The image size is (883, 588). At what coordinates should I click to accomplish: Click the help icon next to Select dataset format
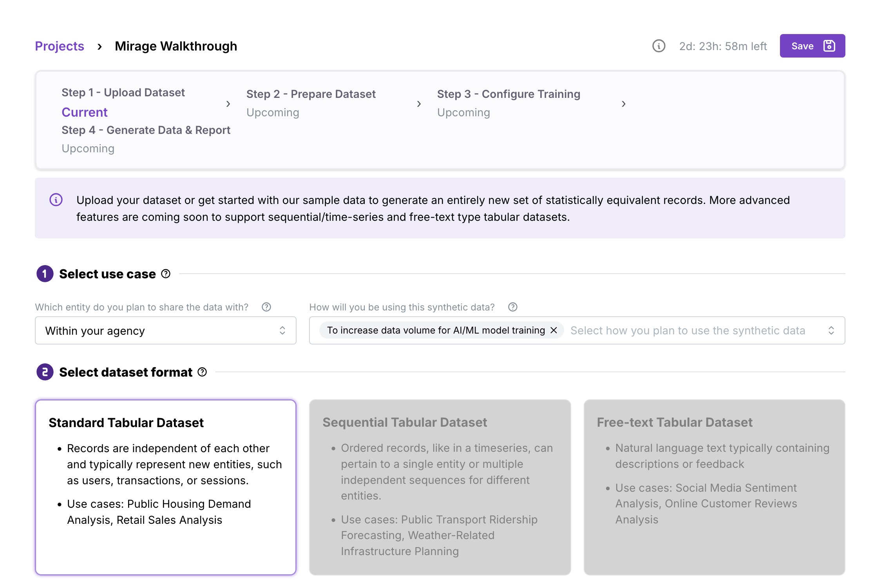pos(202,372)
